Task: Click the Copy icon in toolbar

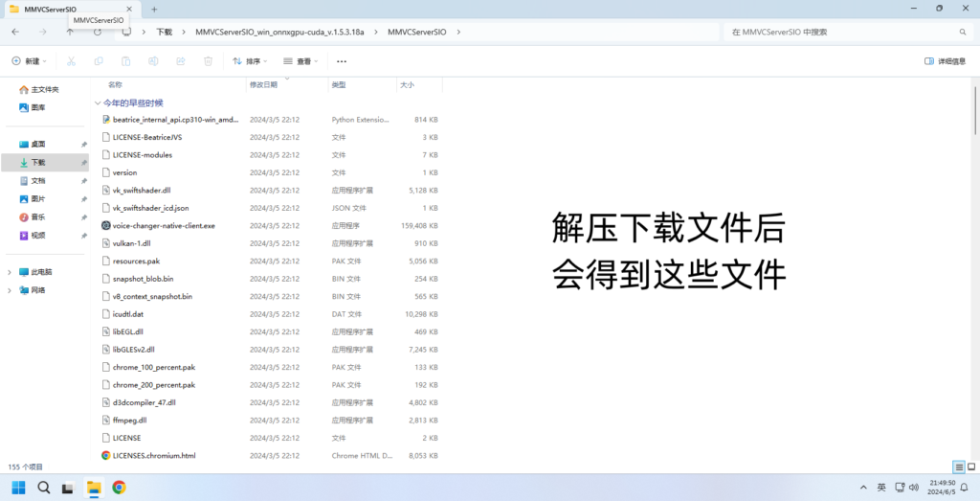Action: pos(99,61)
